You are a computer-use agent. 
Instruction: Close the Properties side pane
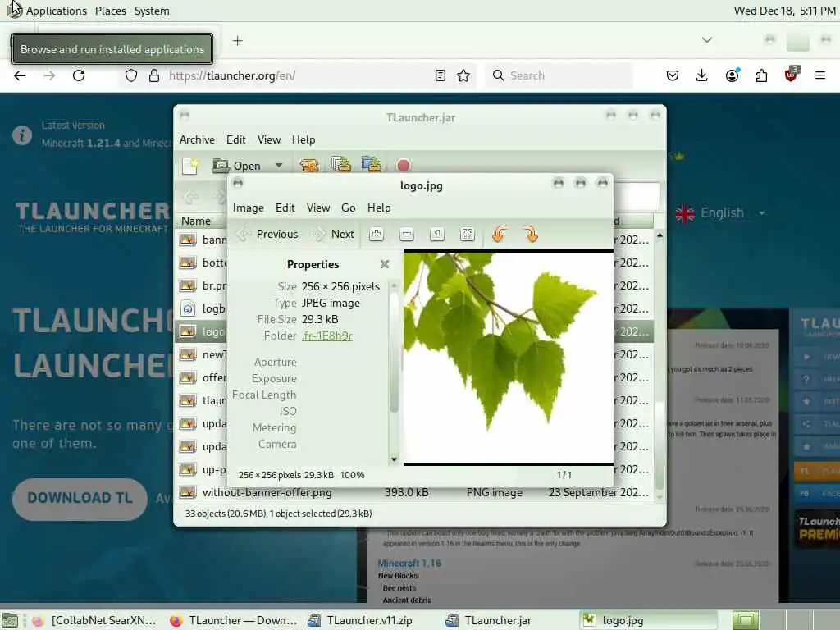click(x=384, y=264)
